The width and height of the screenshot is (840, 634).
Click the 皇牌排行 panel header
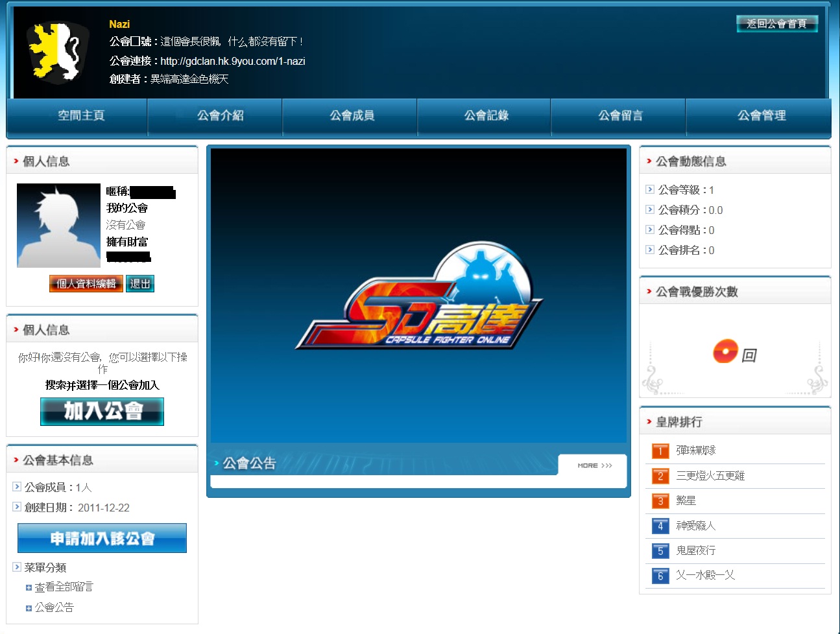pos(735,421)
